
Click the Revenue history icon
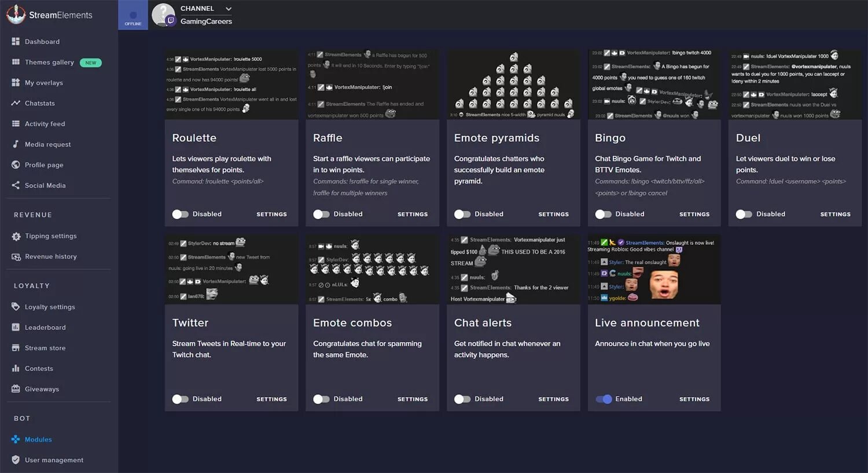[16, 256]
